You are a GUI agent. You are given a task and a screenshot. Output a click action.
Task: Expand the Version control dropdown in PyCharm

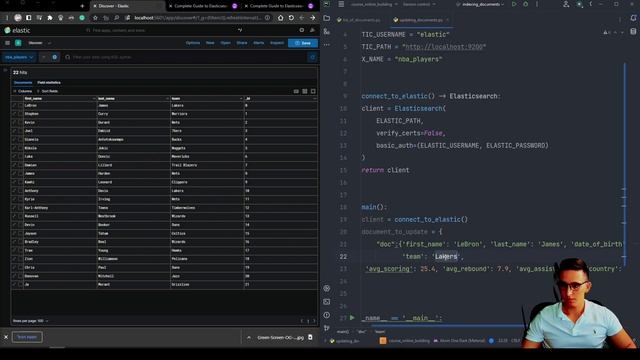(419, 4)
